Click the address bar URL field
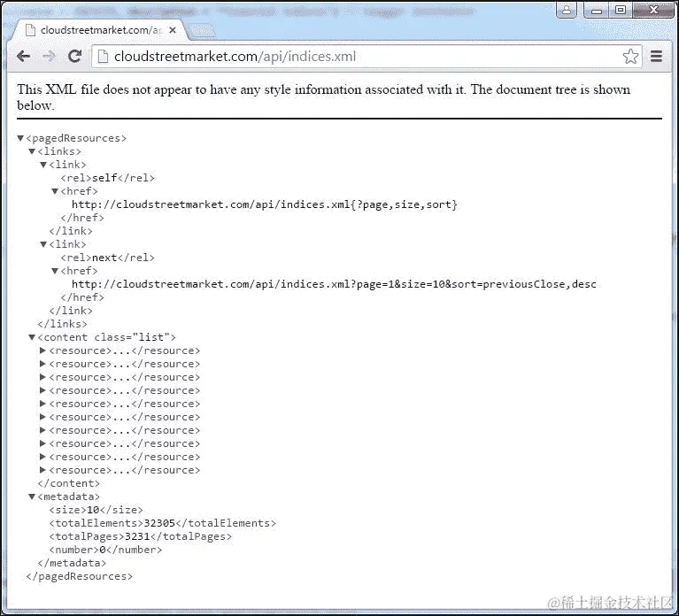The image size is (679, 616). 367,57
